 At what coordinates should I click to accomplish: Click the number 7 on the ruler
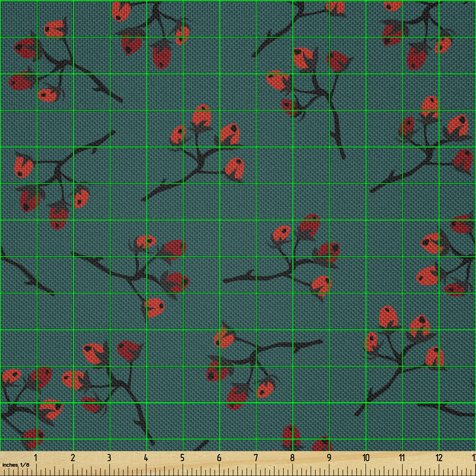pyautogui.click(x=256, y=458)
